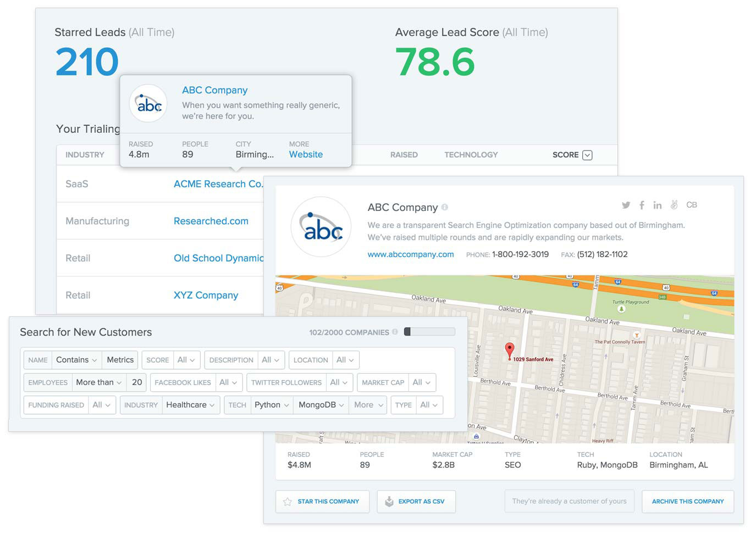The width and height of the screenshot is (756, 540).
Task: Open the Tech Python dropdown
Action: (x=272, y=405)
